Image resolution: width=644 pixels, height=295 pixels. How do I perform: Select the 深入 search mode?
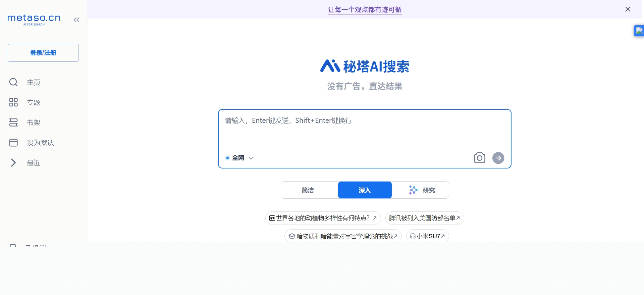[x=365, y=190]
